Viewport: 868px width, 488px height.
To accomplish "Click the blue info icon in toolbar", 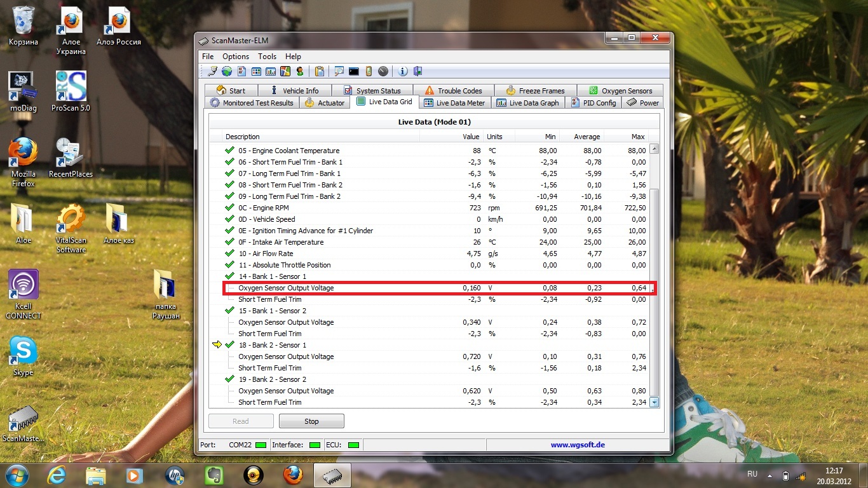I will [403, 71].
